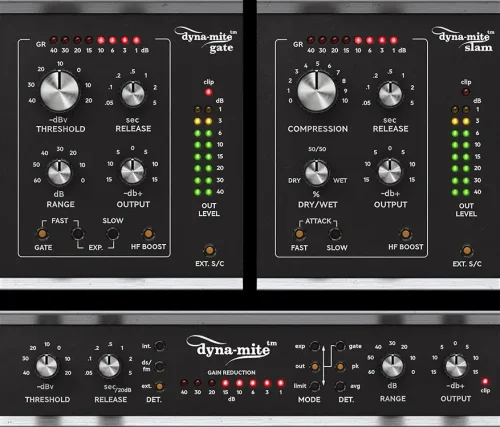Viewport: 500px width, 427px height.
Task: Click the slam plugin GR 40 dB LED
Action: click(x=311, y=40)
